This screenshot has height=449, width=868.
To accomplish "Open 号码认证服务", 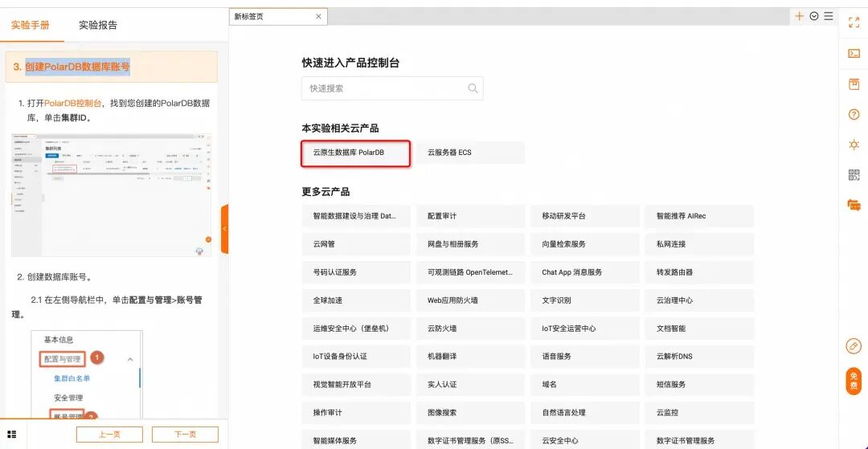I will click(356, 272).
